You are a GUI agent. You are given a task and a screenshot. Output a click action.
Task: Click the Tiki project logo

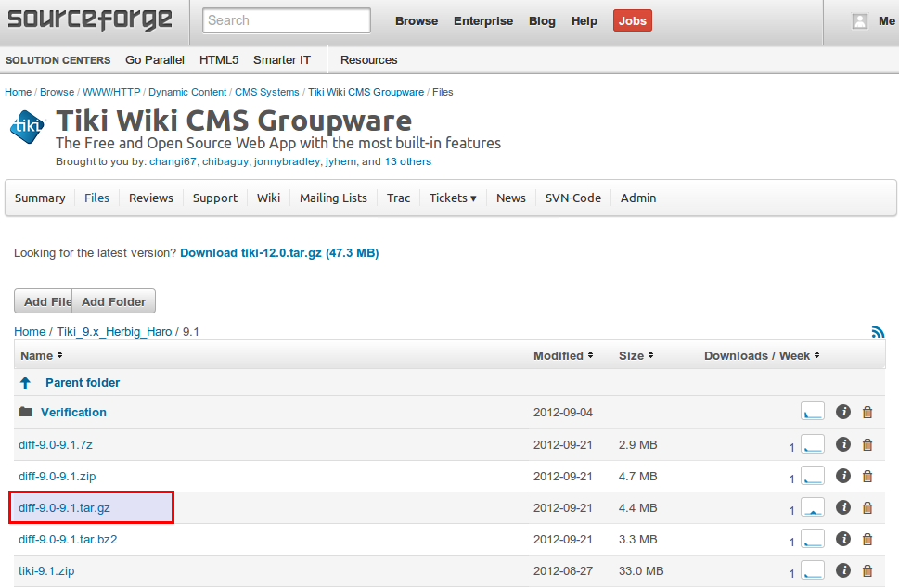pyautogui.click(x=27, y=127)
